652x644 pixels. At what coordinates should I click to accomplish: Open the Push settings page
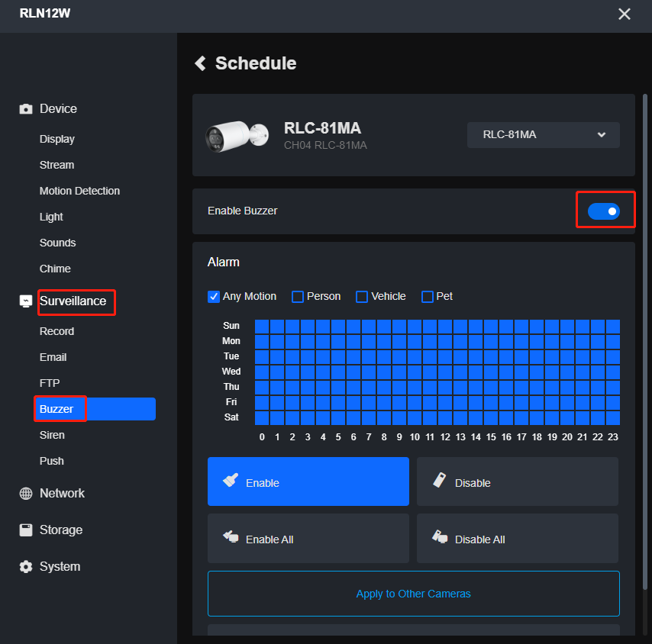(x=52, y=461)
